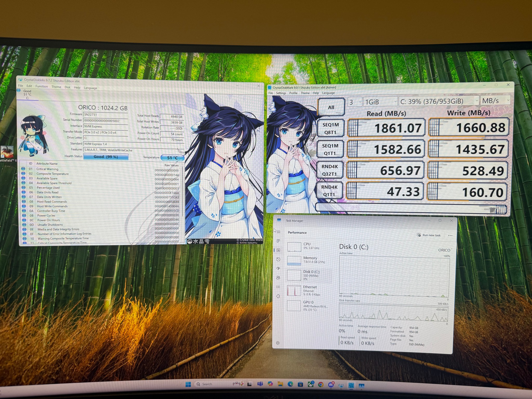Select the Power Cycles attribute row
The image size is (532, 399).
coord(101,215)
